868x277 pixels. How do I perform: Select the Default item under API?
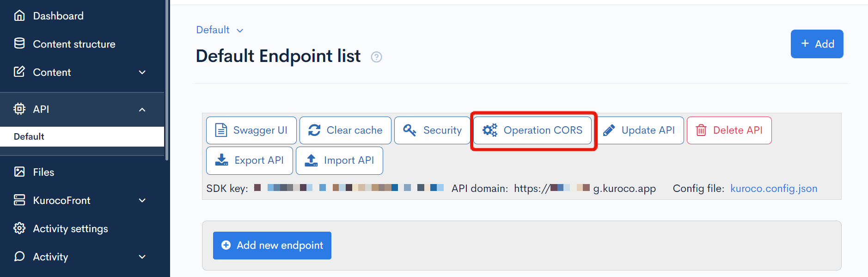[82, 136]
